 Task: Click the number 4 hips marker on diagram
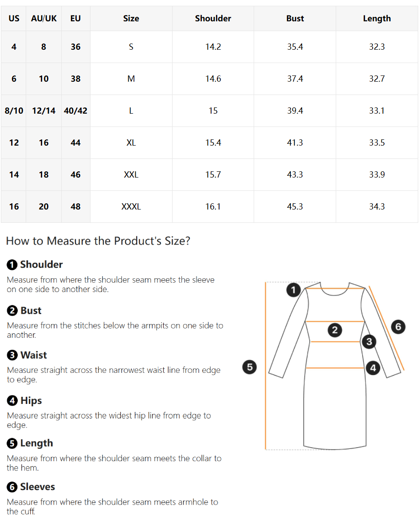(x=373, y=368)
